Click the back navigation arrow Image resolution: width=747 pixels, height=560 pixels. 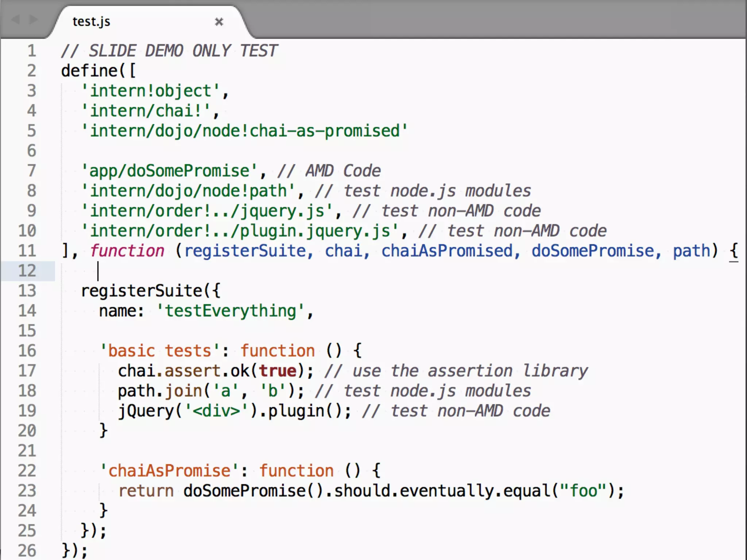coord(15,19)
